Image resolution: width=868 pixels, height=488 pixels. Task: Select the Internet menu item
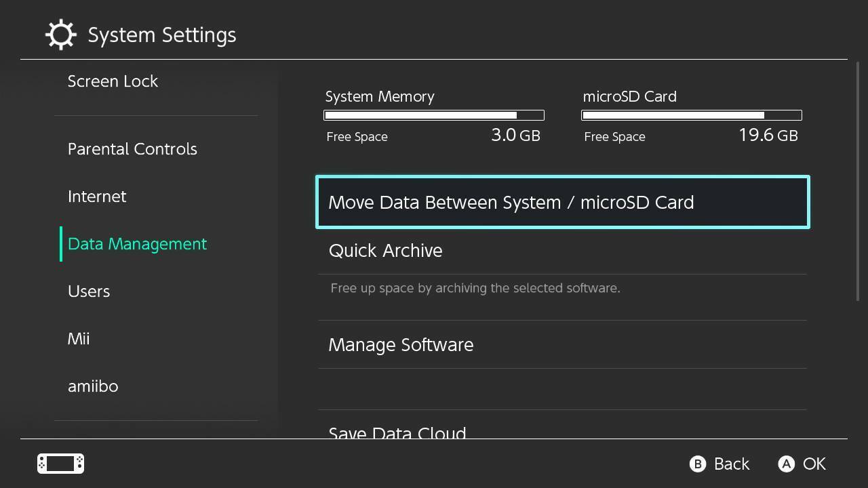(97, 197)
